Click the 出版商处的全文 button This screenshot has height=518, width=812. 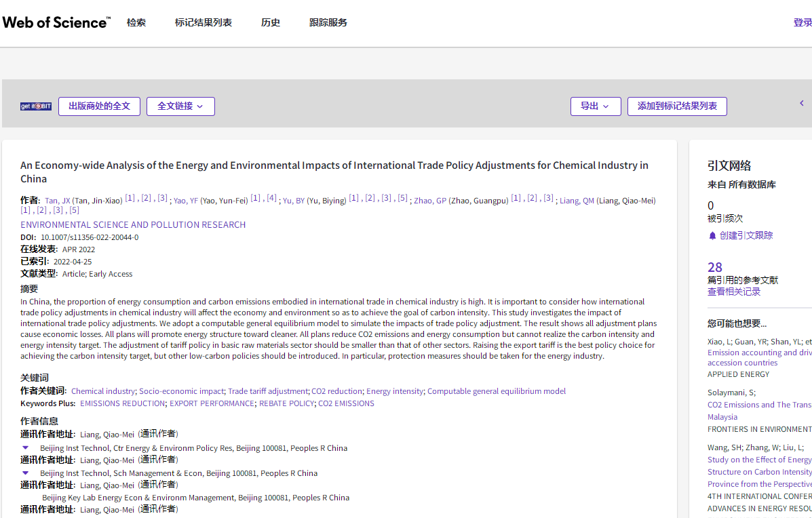[x=99, y=106]
